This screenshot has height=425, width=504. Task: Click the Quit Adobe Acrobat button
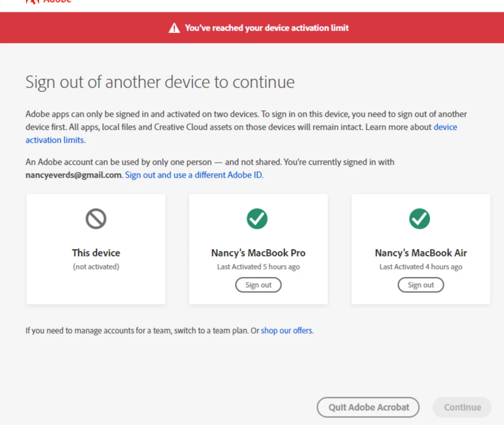pyautogui.click(x=368, y=407)
